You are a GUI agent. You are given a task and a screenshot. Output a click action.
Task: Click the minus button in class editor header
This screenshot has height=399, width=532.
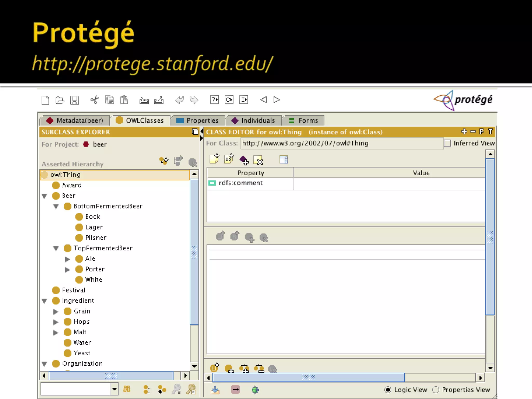[473, 132]
